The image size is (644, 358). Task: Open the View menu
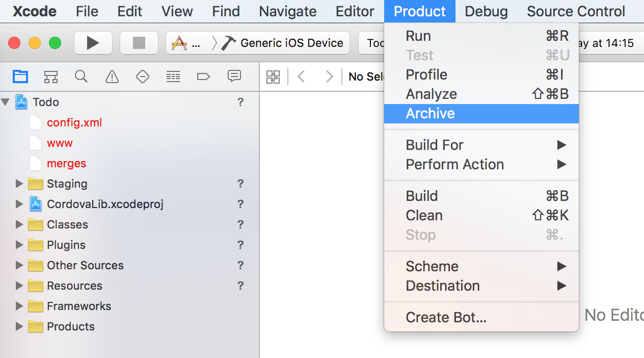click(177, 11)
